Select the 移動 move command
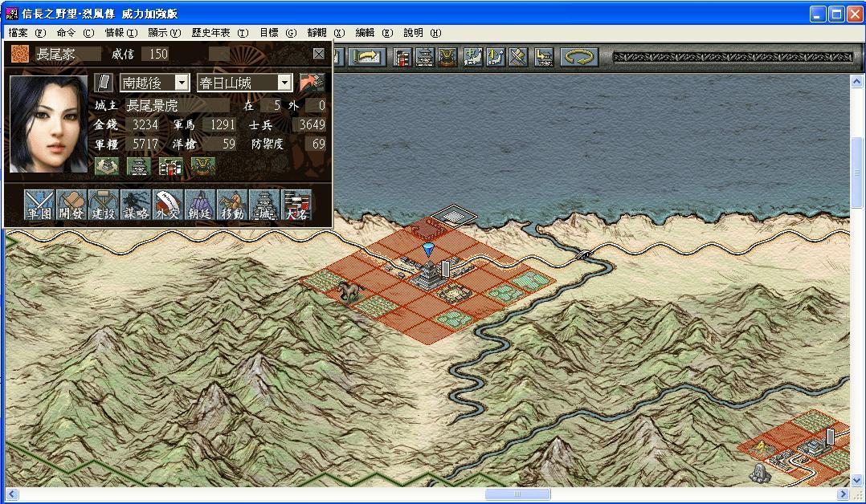The height and width of the screenshot is (504, 866). pos(232,205)
